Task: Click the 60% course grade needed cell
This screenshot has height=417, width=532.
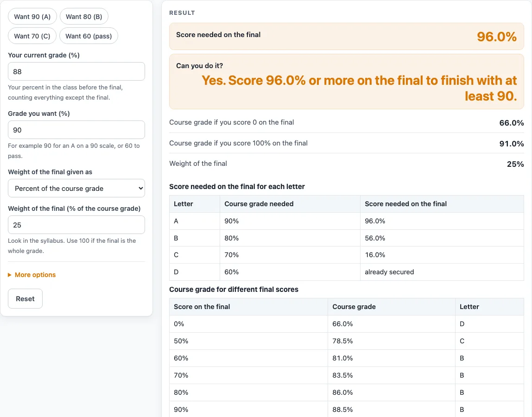Action: (290, 272)
